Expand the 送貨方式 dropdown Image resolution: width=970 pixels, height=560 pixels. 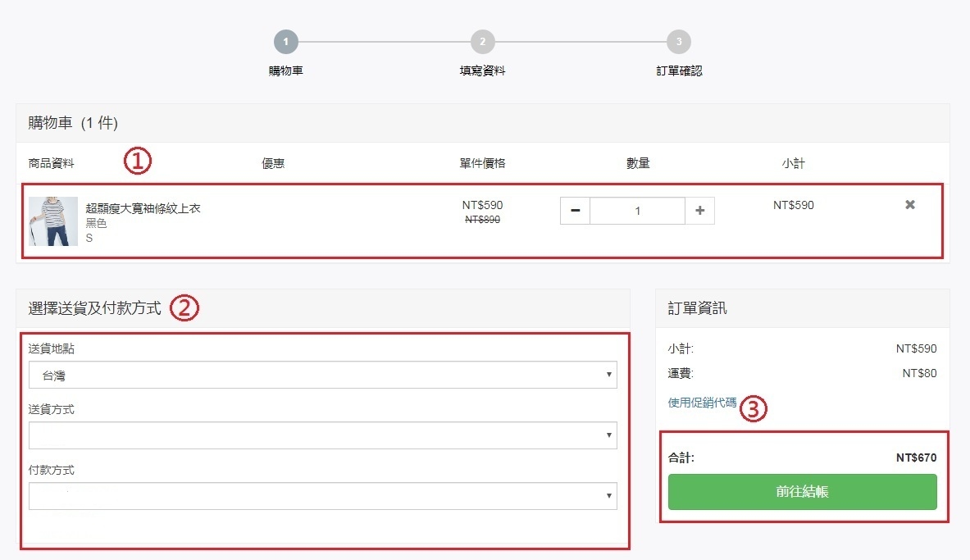(322, 435)
